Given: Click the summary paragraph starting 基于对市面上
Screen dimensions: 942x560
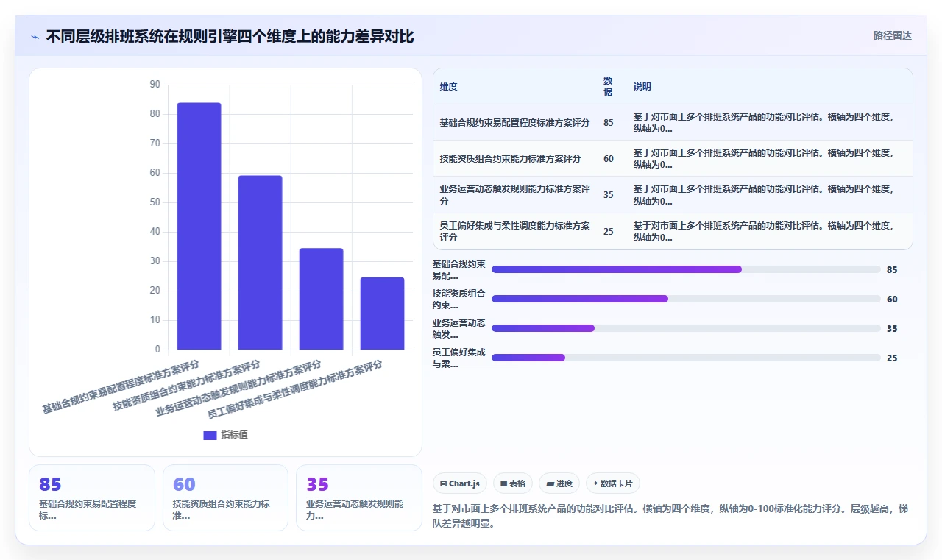Looking at the screenshot, I should coord(670,517).
